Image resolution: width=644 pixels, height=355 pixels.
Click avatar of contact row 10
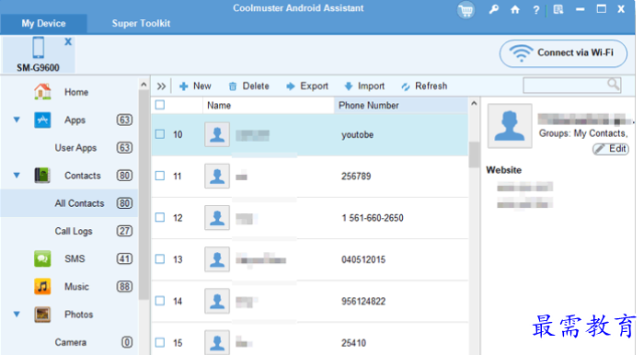(217, 134)
